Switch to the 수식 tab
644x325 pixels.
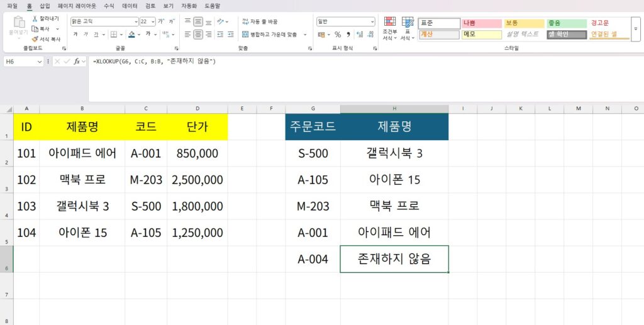(x=109, y=6)
